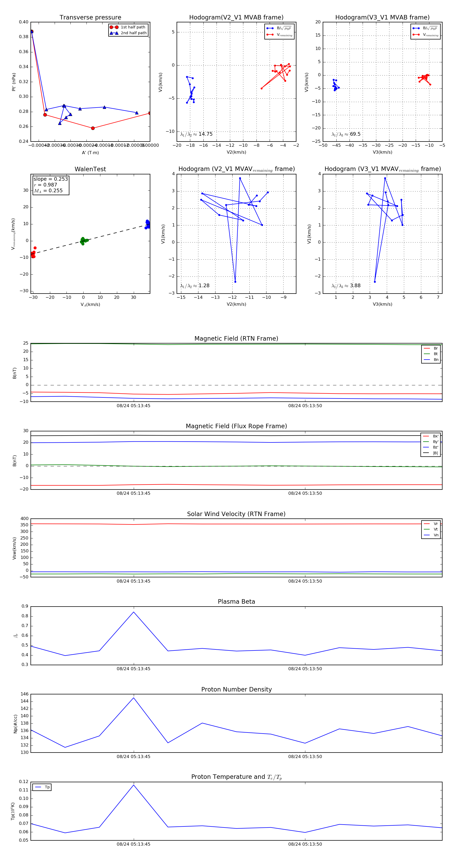This screenshot has height=868, width=473.
Task: Select the "By'" legend entry
Action: pyautogui.click(x=431, y=442)
